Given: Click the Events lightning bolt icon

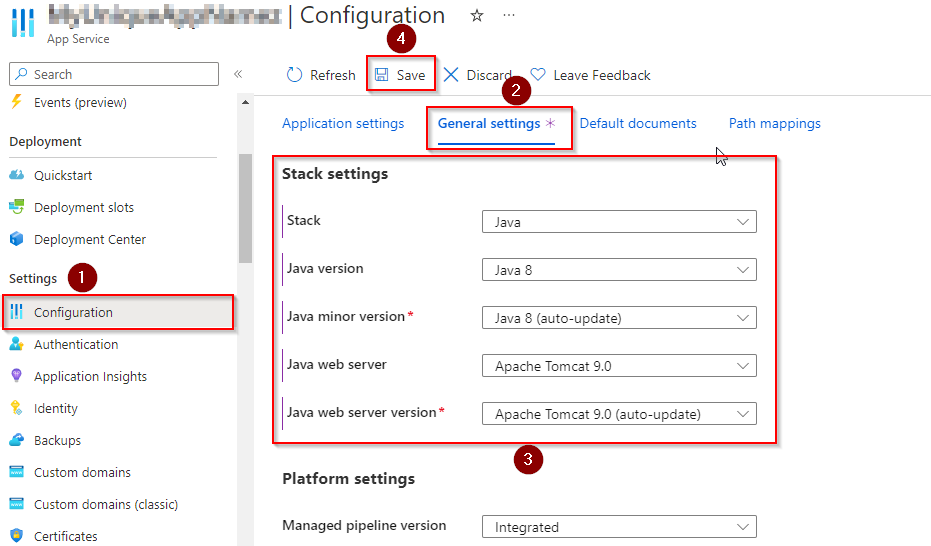Looking at the screenshot, I should pyautogui.click(x=17, y=101).
